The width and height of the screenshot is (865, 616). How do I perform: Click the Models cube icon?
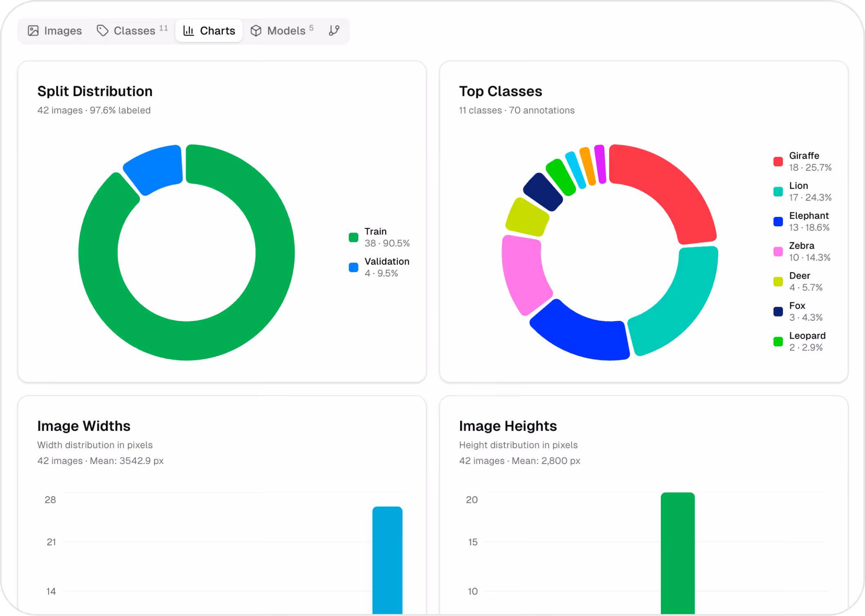coord(255,30)
